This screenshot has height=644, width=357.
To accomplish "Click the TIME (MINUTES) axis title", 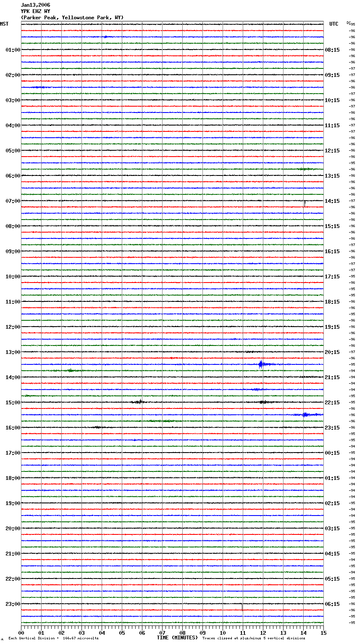I will point(177,638).
